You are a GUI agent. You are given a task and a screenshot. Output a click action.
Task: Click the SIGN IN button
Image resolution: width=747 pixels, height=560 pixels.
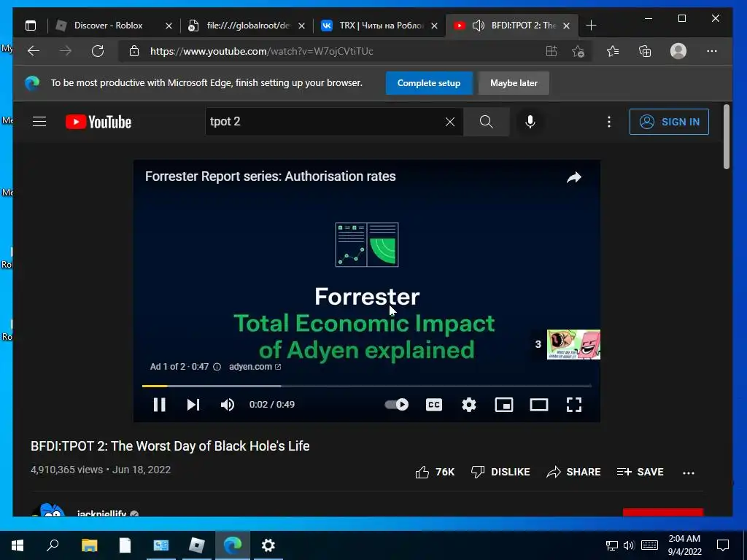[669, 122]
